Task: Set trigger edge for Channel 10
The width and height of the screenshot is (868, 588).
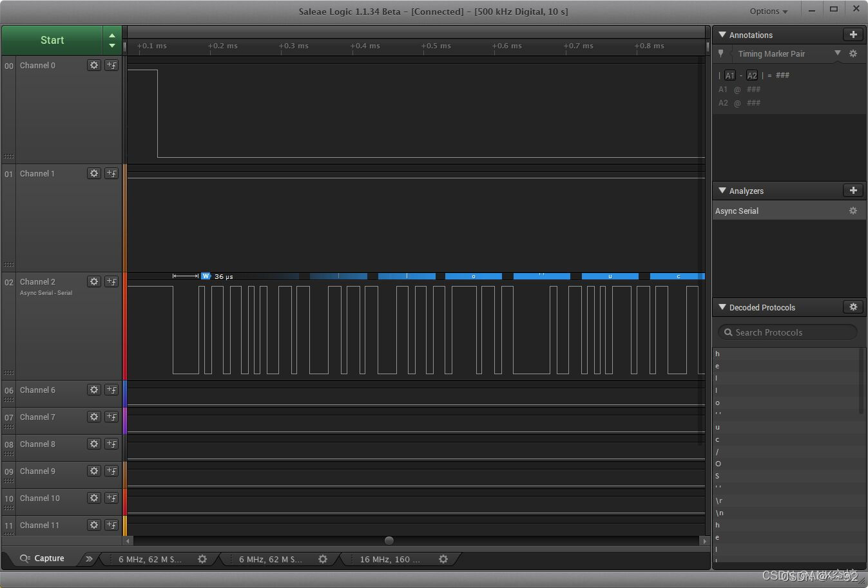Action: click(x=111, y=498)
